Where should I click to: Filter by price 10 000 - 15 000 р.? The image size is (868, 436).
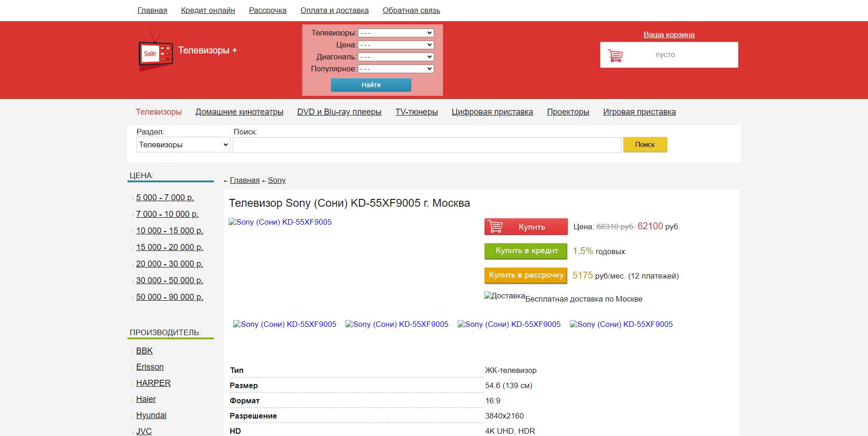point(170,231)
